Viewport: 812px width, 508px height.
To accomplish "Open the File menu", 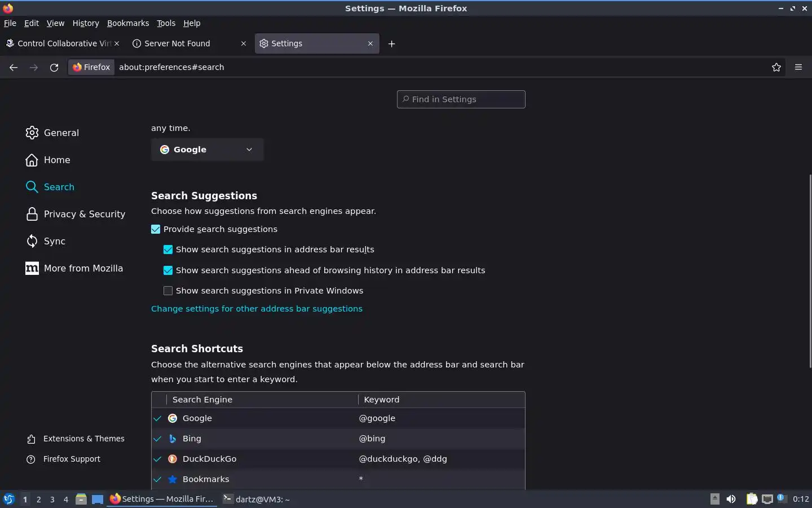I will [10, 23].
